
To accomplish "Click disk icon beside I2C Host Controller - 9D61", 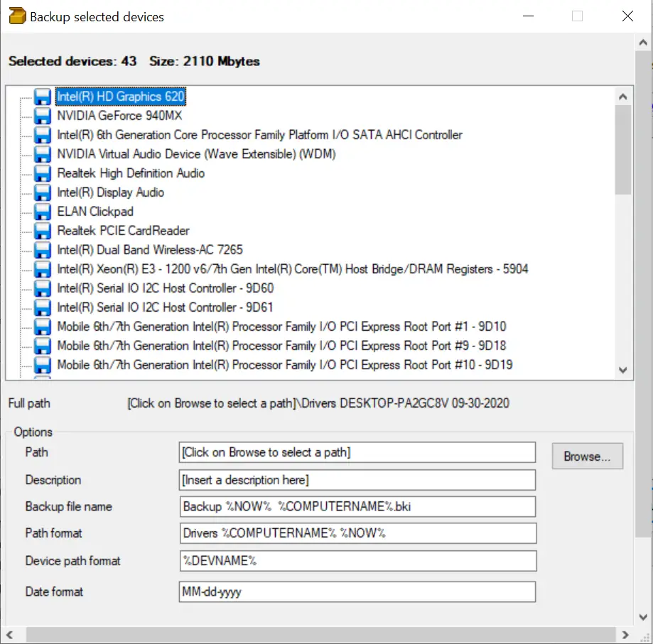I will [x=42, y=307].
